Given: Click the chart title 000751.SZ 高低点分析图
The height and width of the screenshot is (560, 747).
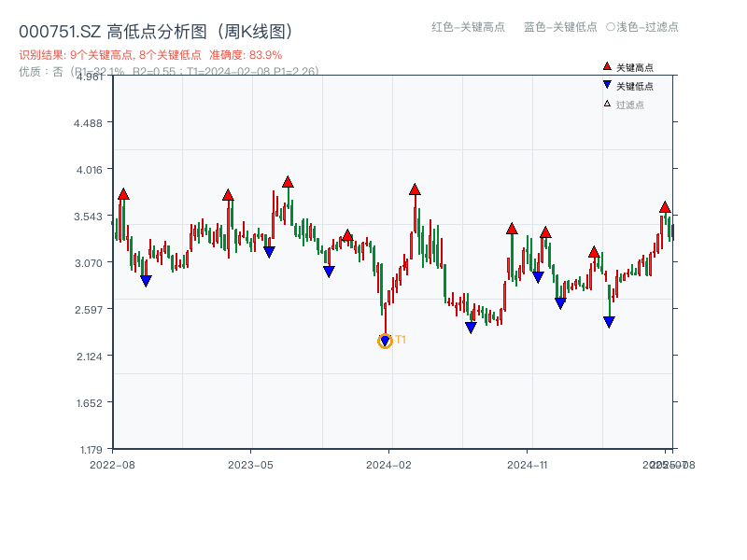Looking at the screenshot, I should click(x=158, y=32).
